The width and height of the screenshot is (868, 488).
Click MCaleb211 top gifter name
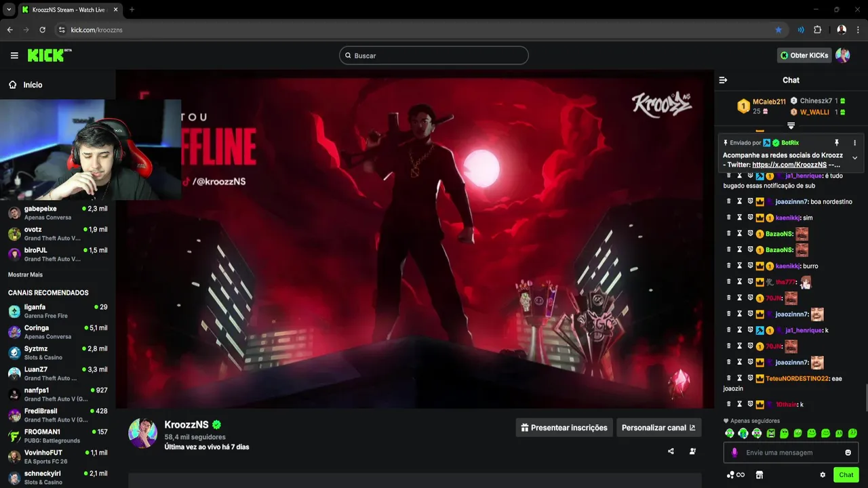[x=769, y=102]
